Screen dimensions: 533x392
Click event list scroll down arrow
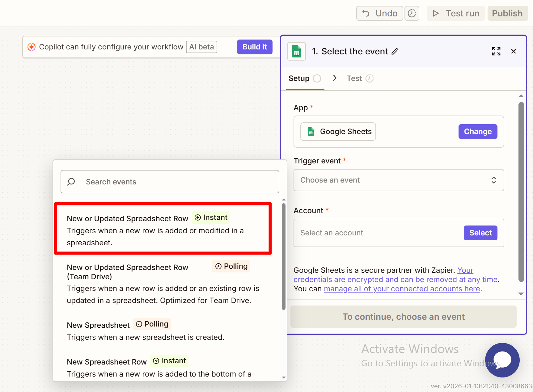point(284,377)
